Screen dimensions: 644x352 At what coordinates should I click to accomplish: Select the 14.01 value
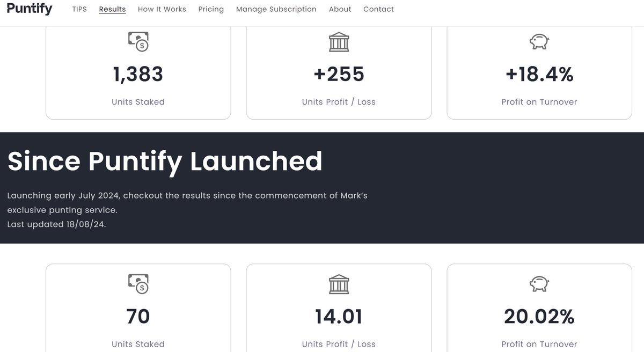(339, 317)
